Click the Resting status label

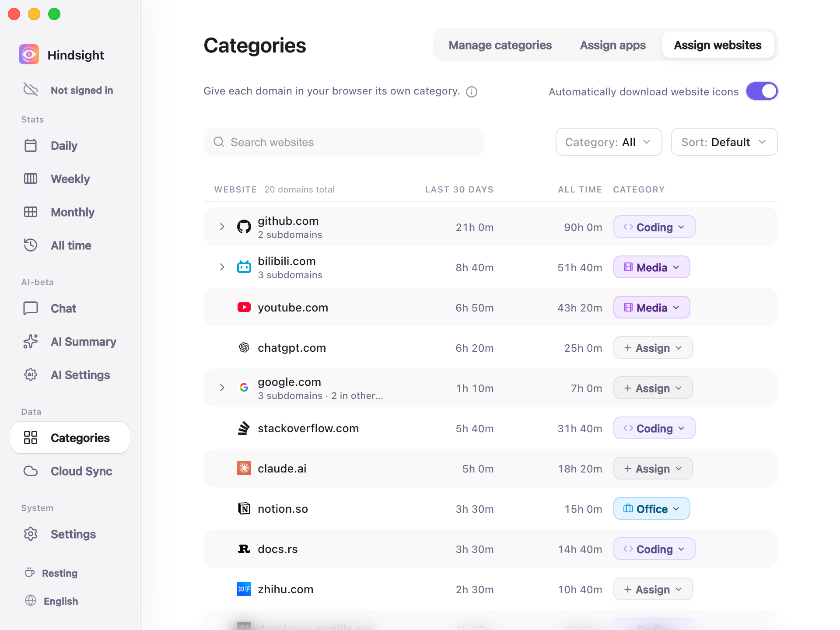[59, 573]
